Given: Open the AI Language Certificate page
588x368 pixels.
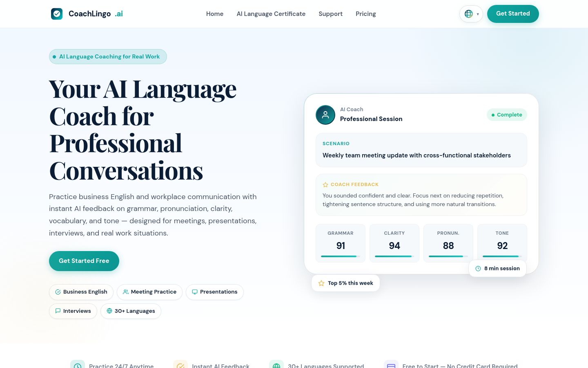Looking at the screenshot, I should [x=271, y=14].
